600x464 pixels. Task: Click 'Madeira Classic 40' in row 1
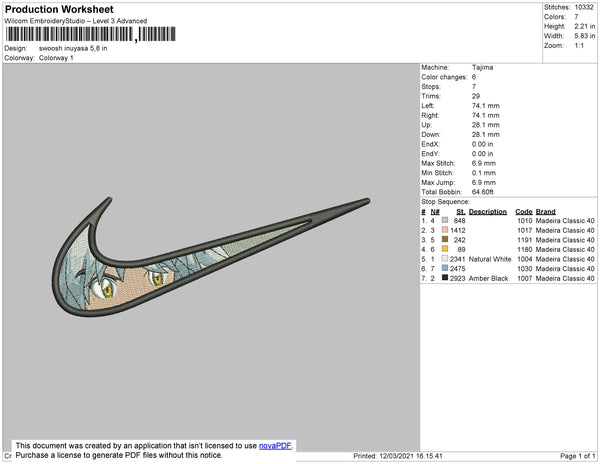pos(565,221)
